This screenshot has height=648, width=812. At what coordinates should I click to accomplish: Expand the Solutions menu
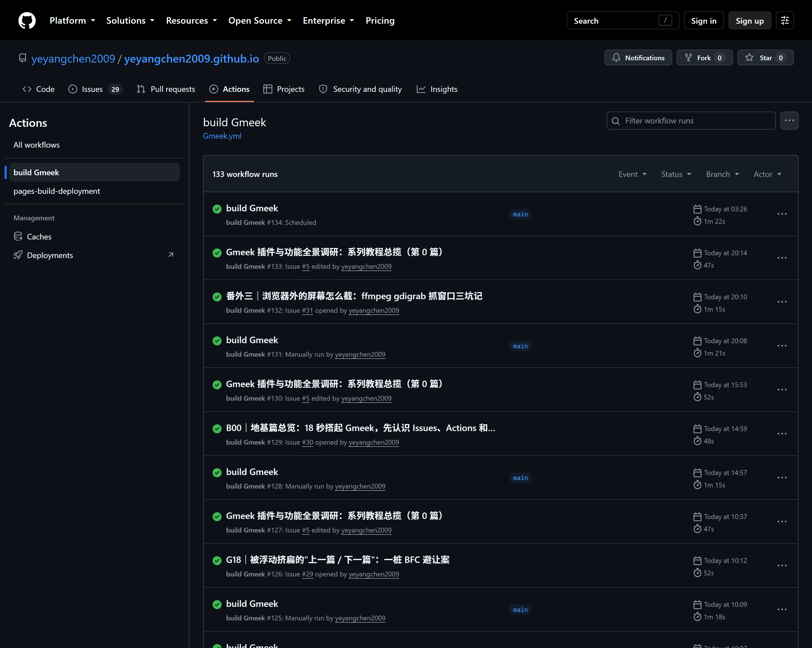(x=130, y=21)
